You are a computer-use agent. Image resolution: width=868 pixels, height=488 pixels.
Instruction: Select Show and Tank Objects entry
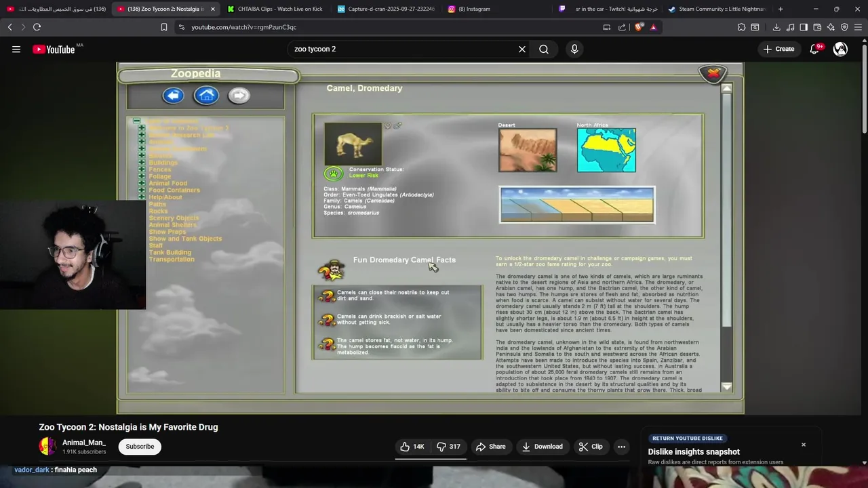pyautogui.click(x=185, y=239)
